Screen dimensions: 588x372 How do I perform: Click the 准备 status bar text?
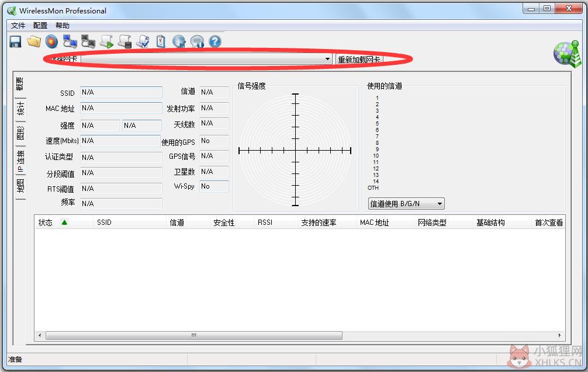15,360
